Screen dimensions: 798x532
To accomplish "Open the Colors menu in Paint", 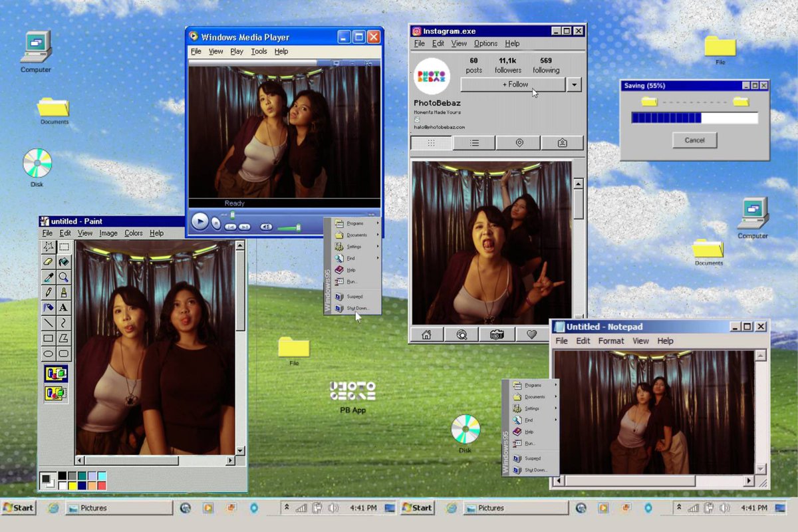I will [134, 233].
